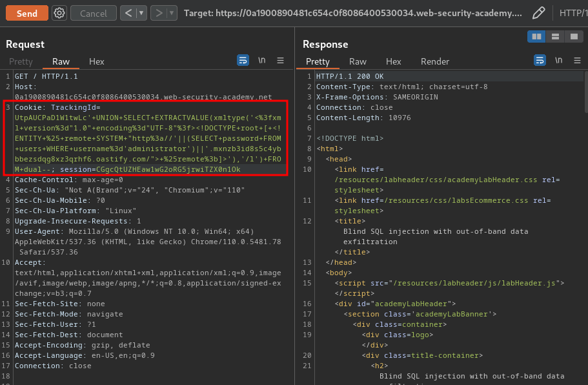Select combined single-pane layout icon
Viewport: 588px width, 385px height.
coord(574,36)
